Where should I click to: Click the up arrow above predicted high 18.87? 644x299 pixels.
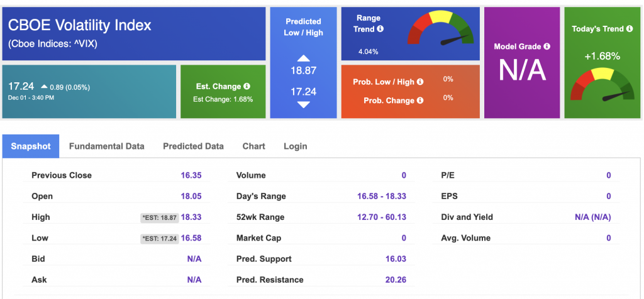coord(303,58)
